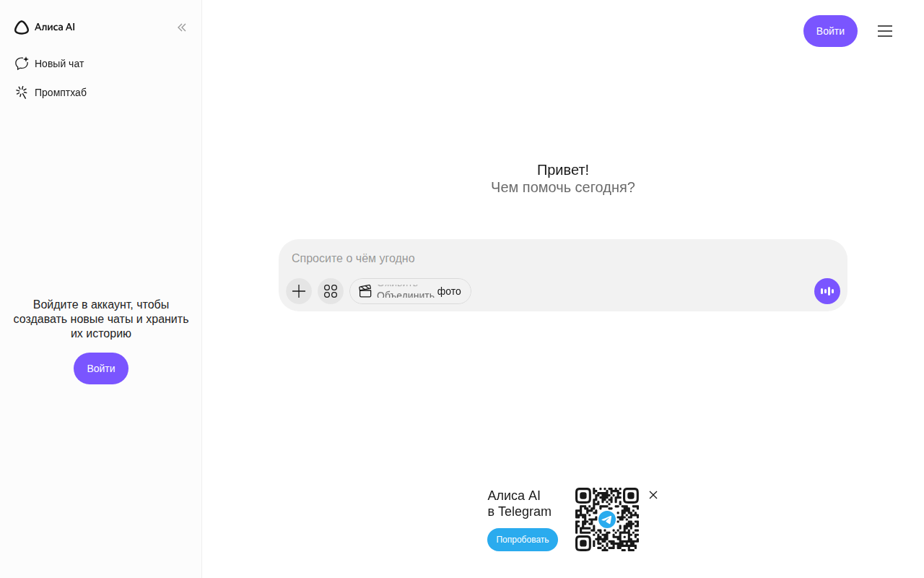The width and height of the screenshot is (924, 578).
Task: Open the hamburger menu
Action: point(885,31)
